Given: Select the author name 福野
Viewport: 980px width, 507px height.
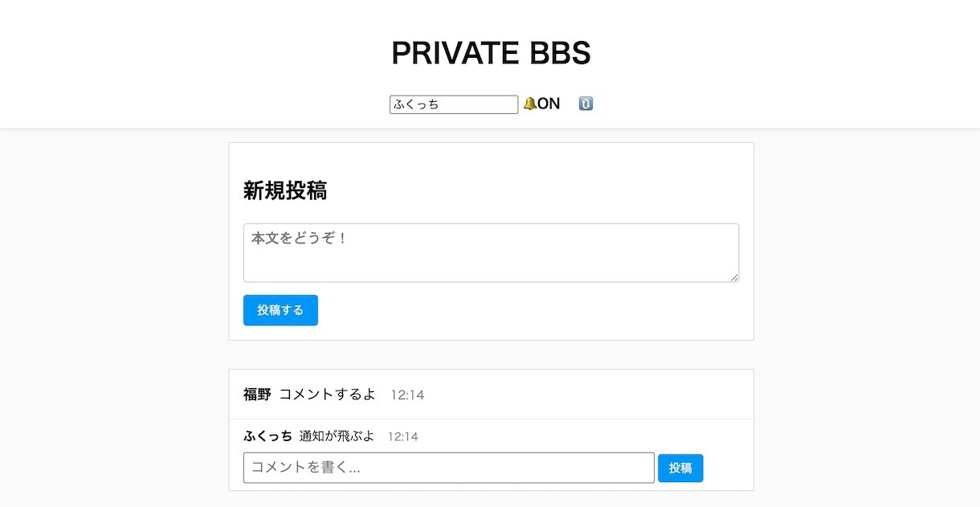Looking at the screenshot, I should click(x=257, y=395).
